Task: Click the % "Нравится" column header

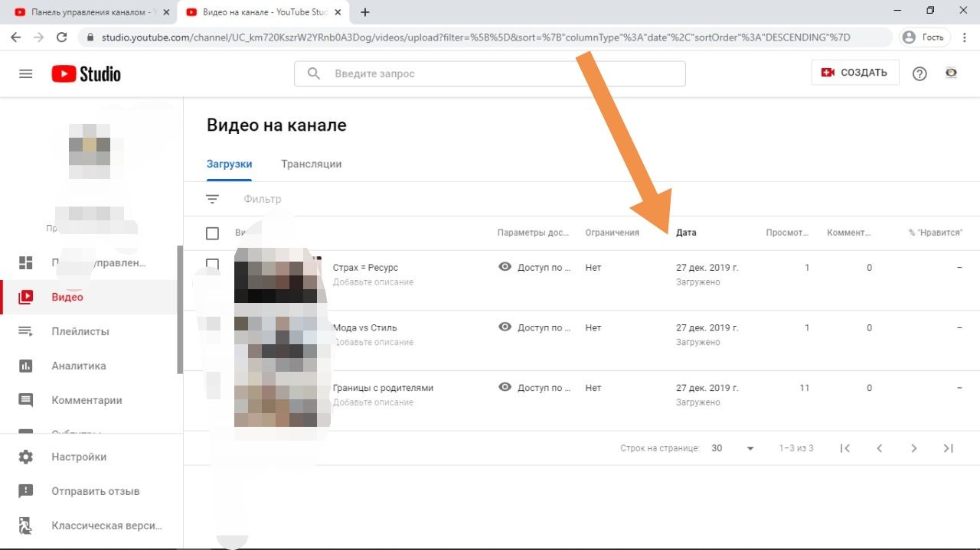Action: pyautogui.click(x=936, y=233)
